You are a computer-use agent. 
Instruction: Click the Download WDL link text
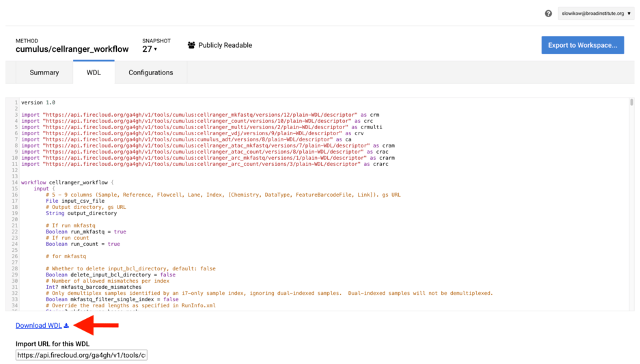pos(38,326)
